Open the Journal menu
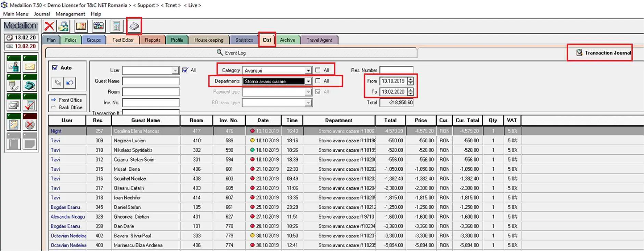This screenshot has height=251, width=644. 42,14
